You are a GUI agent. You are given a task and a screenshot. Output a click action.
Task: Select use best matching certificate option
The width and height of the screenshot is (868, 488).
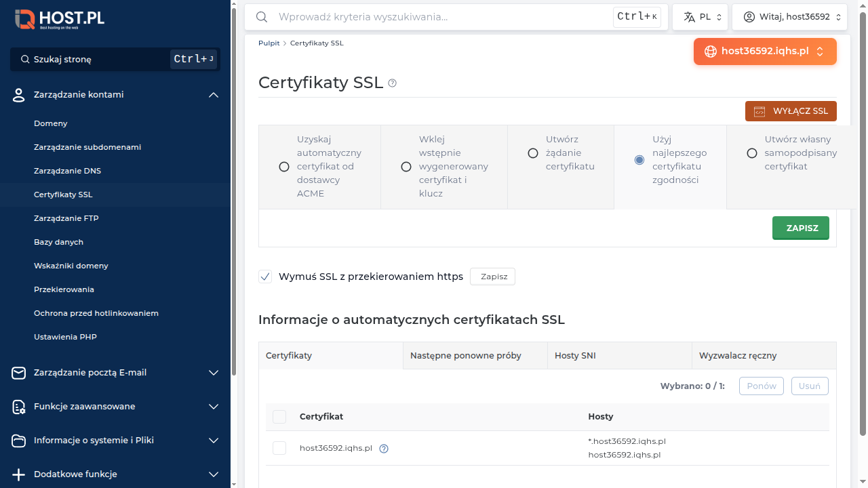639,160
